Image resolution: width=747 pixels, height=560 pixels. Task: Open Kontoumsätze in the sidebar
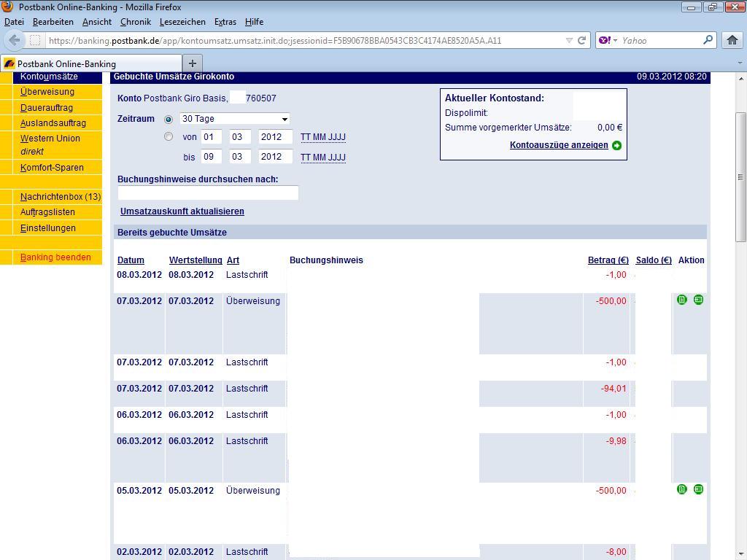(x=49, y=77)
